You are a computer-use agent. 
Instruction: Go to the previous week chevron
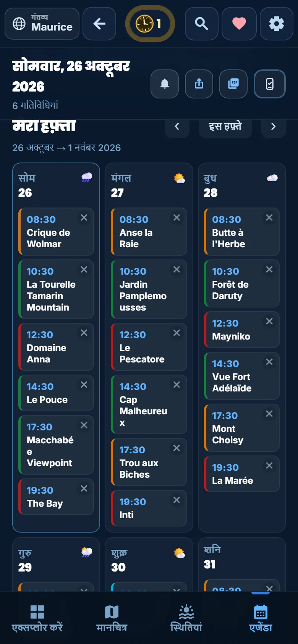click(177, 126)
